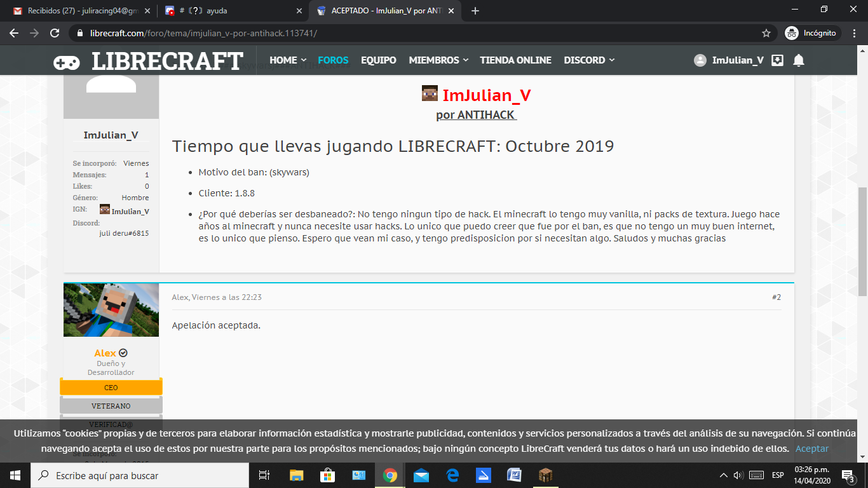Click the Alex author link in post header

click(180, 297)
